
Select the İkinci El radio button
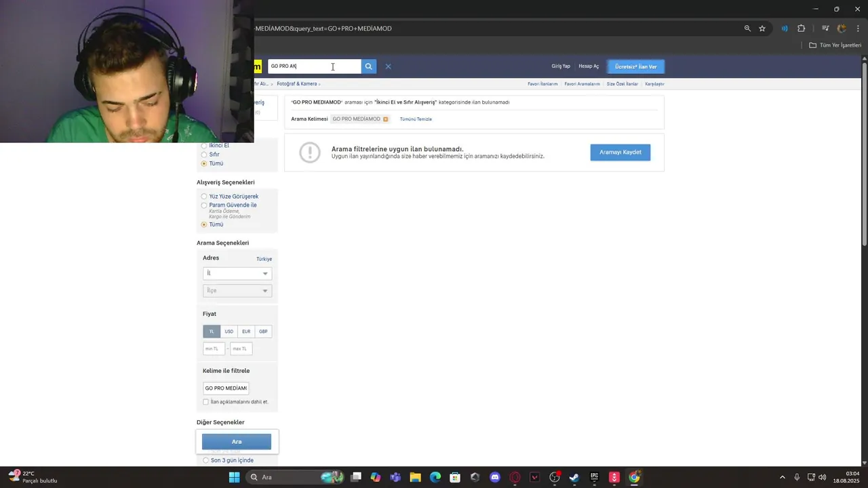tap(204, 146)
